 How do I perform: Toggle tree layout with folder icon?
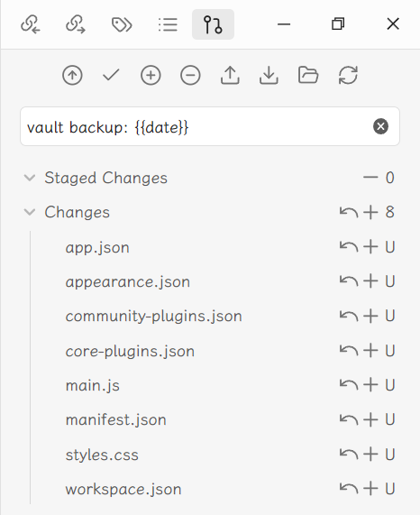coord(308,75)
